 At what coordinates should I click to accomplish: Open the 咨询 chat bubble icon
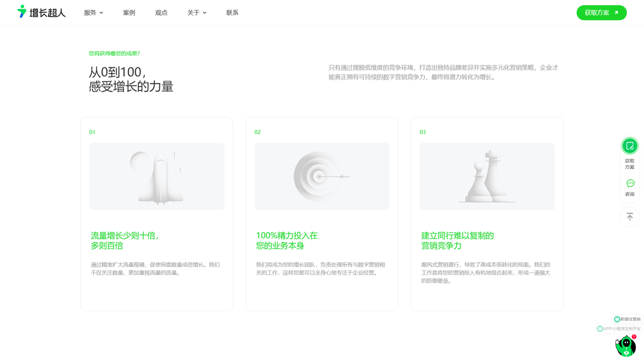(x=630, y=184)
